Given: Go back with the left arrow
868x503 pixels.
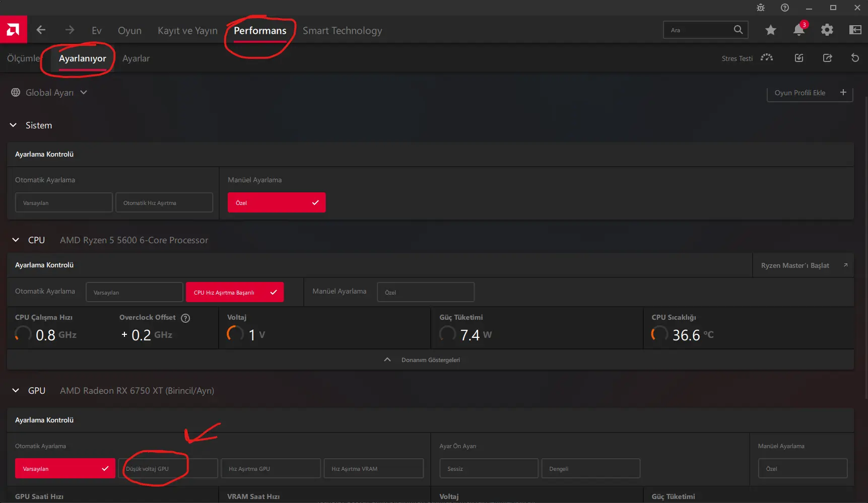Looking at the screenshot, I should pos(41,30).
